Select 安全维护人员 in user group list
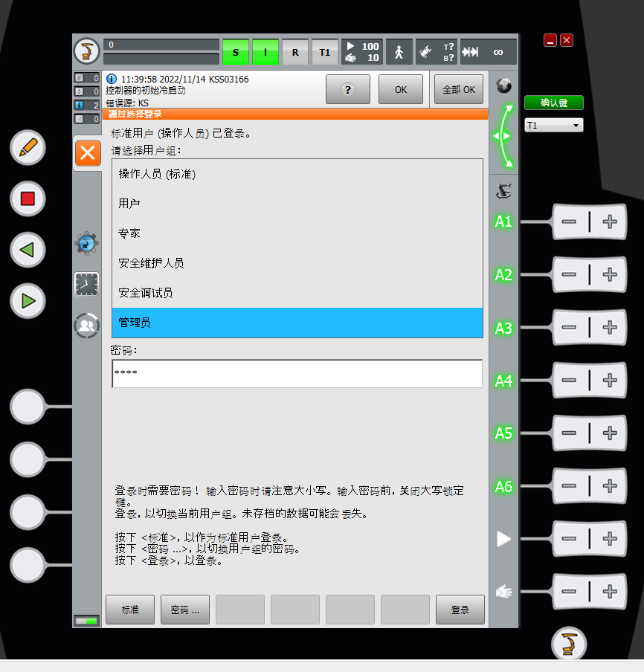 pyautogui.click(x=297, y=263)
